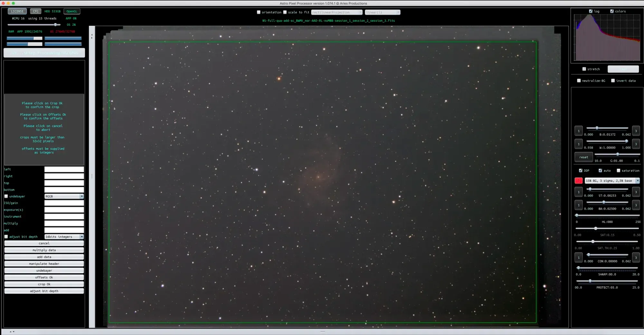The height and width of the screenshot is (335, 644).
Task: Open the DDP preset '15% BG' dropdown
Action: pos(612,181)
